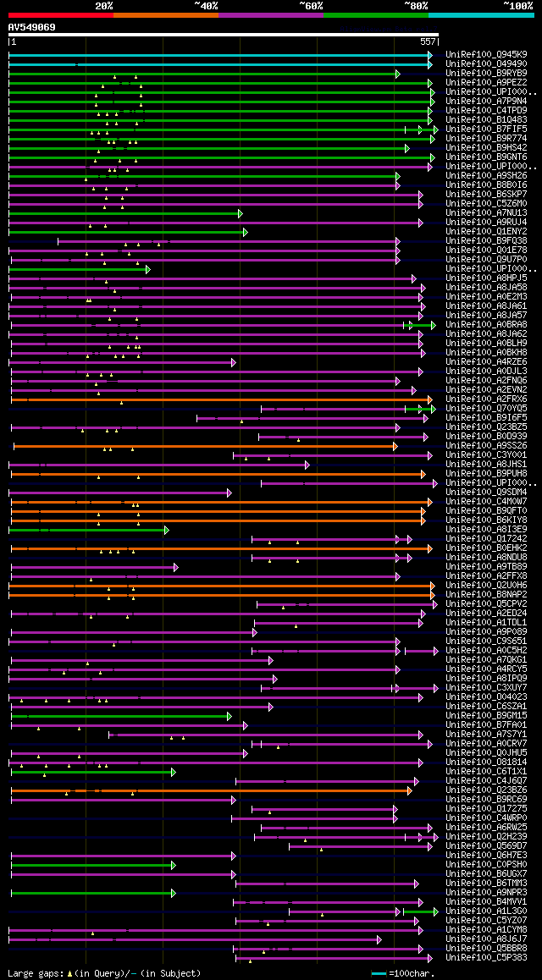This screenshot has width=542, height=980.
Task: Select the UniRef100_Q17242 label
Action: click(x=486, y=539)
